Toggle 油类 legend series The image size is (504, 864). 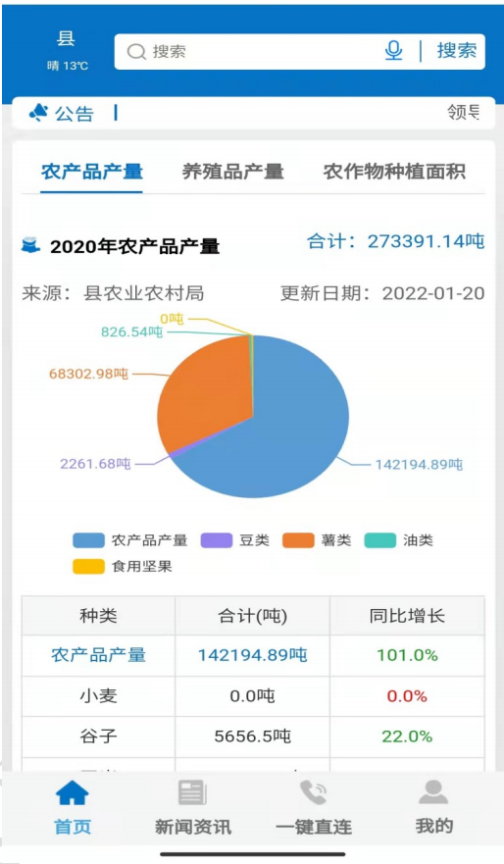[399, 540]
